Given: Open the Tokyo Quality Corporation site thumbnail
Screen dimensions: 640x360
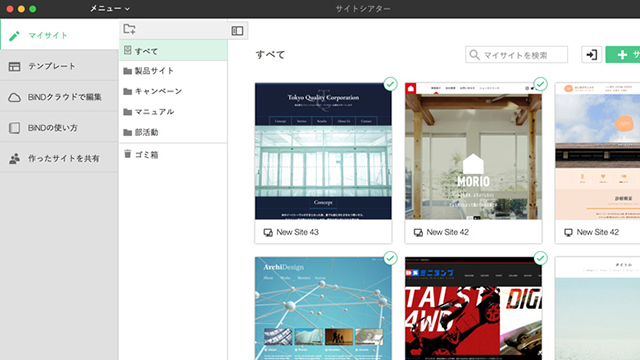Looking at the screenshot, I should click(x=323, y=151).
